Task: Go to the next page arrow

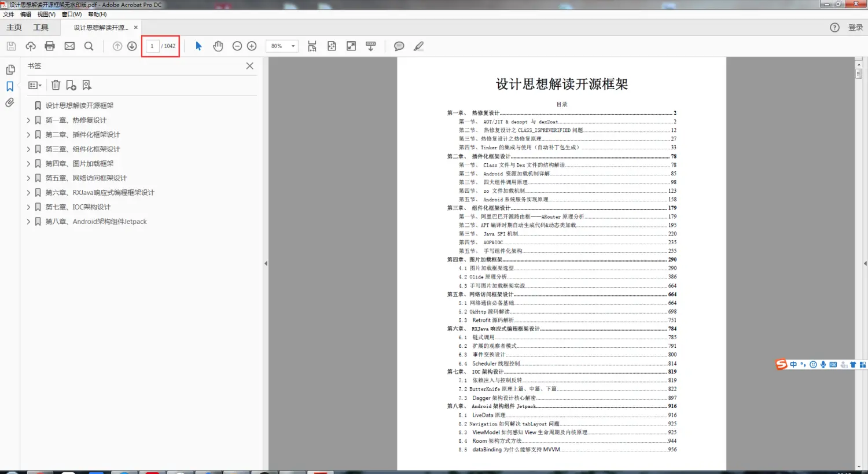Action: click(132, 46)
